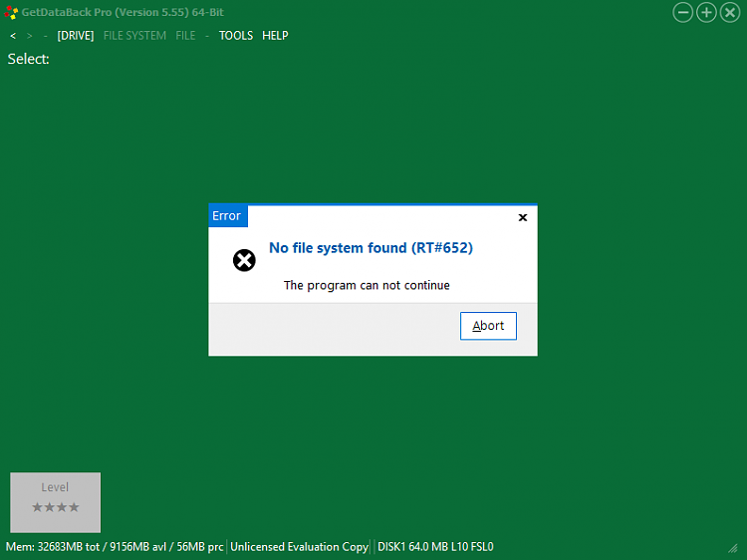Screen dimensions: 747x560
Task: Click the 'Unlicensed Evaluation Copy' status entry
Action: (299, 547)
